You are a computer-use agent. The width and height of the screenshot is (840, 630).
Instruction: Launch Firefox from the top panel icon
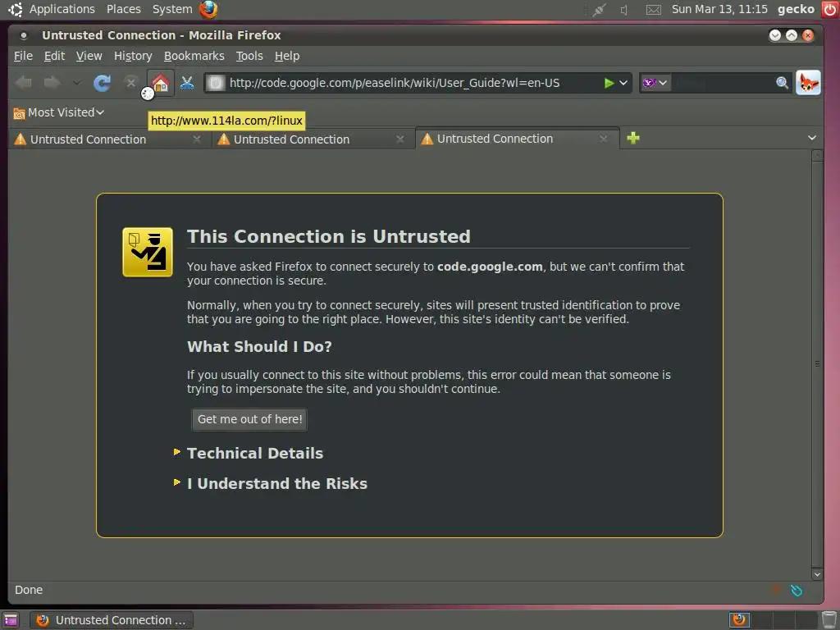tap(208, 10)
